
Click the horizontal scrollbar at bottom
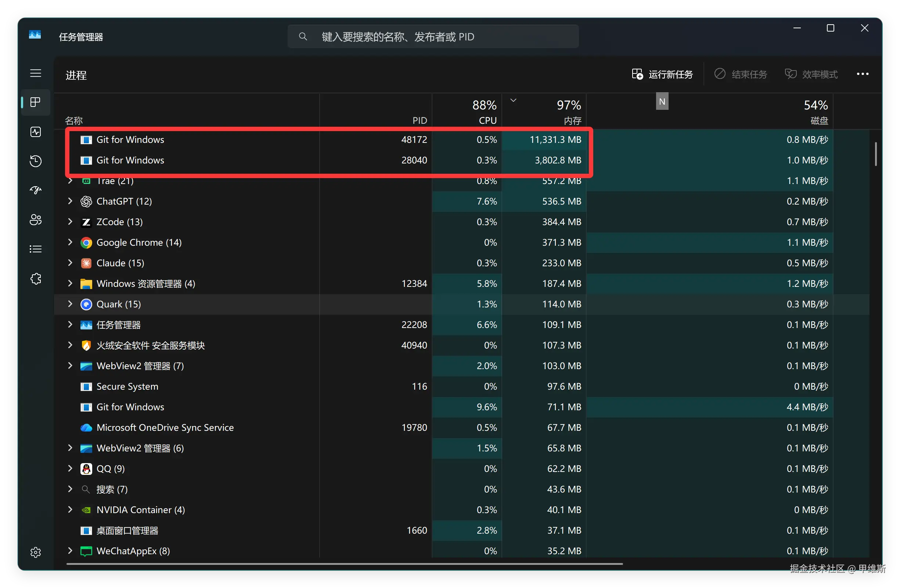[x=345, y=564]
